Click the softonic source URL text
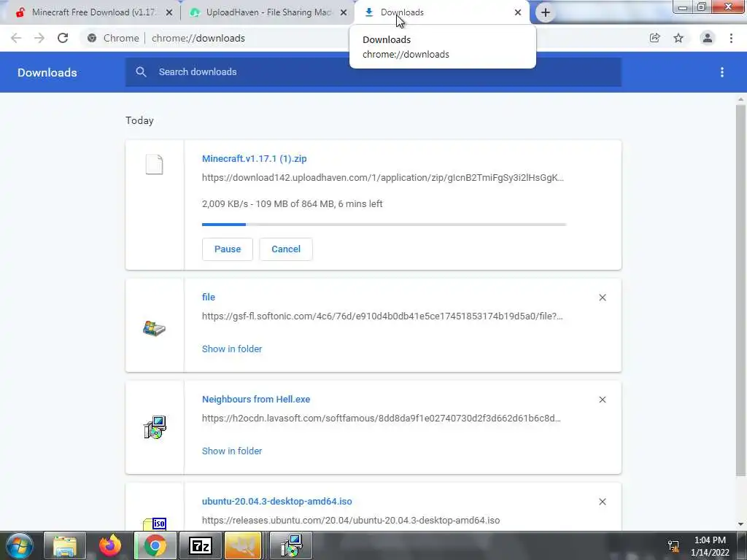Screen dimensions: 747x560 point(382,316)
